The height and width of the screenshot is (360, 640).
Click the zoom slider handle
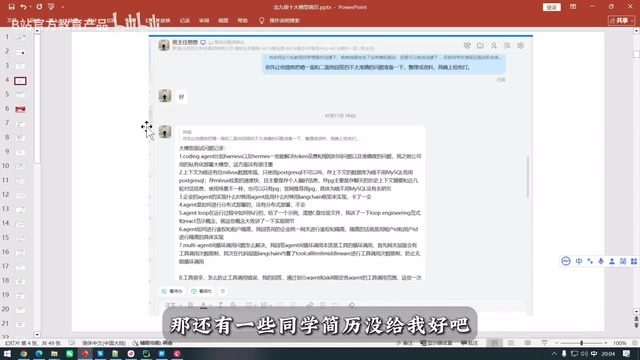582,343
